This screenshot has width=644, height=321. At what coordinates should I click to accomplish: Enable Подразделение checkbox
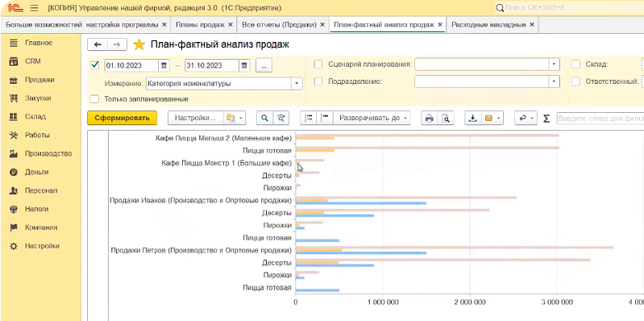[x=318, y=81]
